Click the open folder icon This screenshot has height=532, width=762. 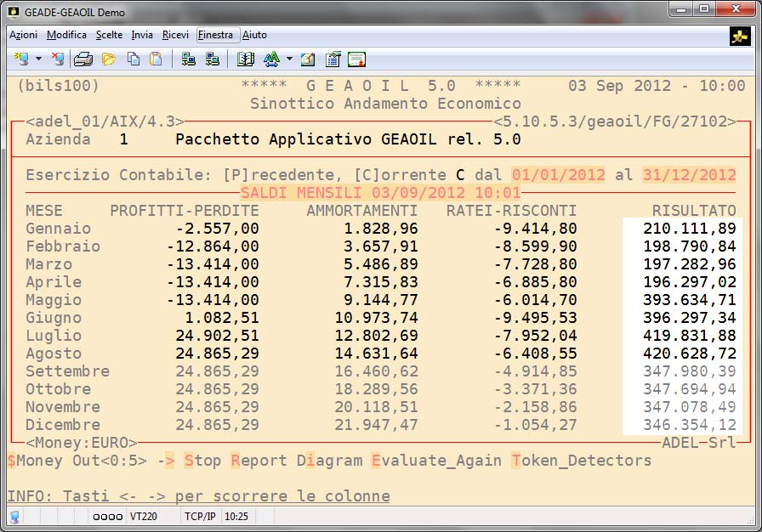[x=108, y=59]
